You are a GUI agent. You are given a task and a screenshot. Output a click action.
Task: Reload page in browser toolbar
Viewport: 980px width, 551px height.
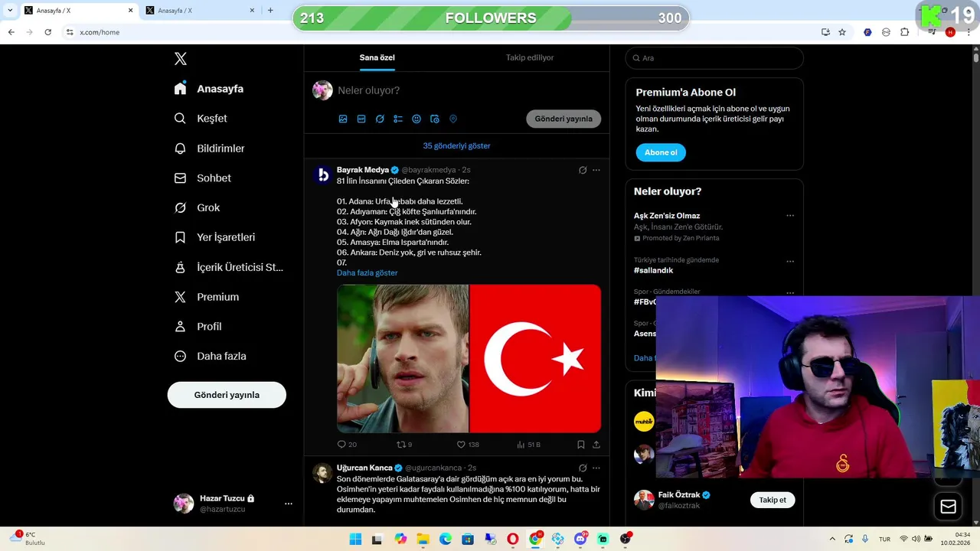47,32
